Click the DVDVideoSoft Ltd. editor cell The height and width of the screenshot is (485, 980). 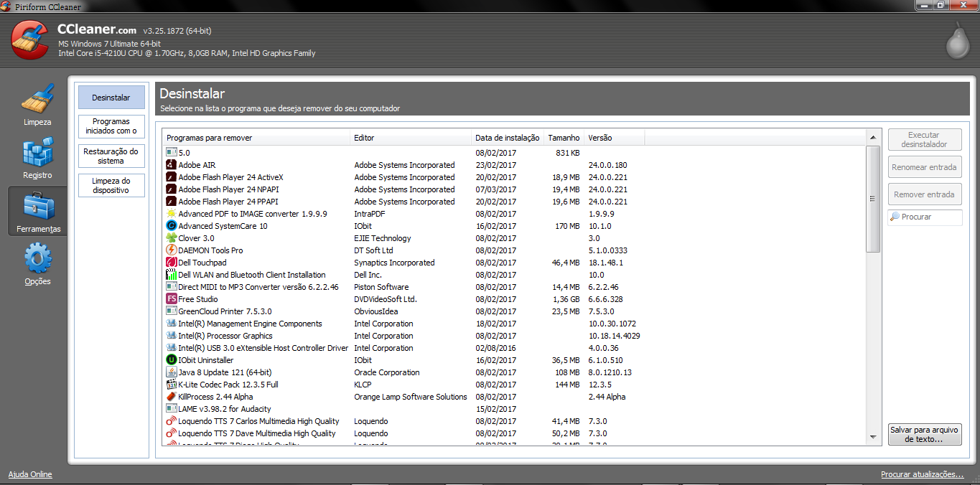pyautogui.click(x=386, y=299)
